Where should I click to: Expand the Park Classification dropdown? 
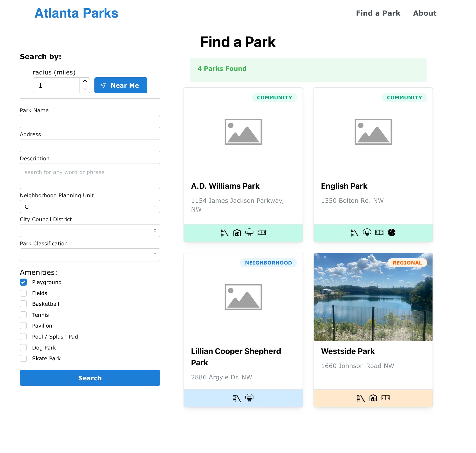pos(90,255)
